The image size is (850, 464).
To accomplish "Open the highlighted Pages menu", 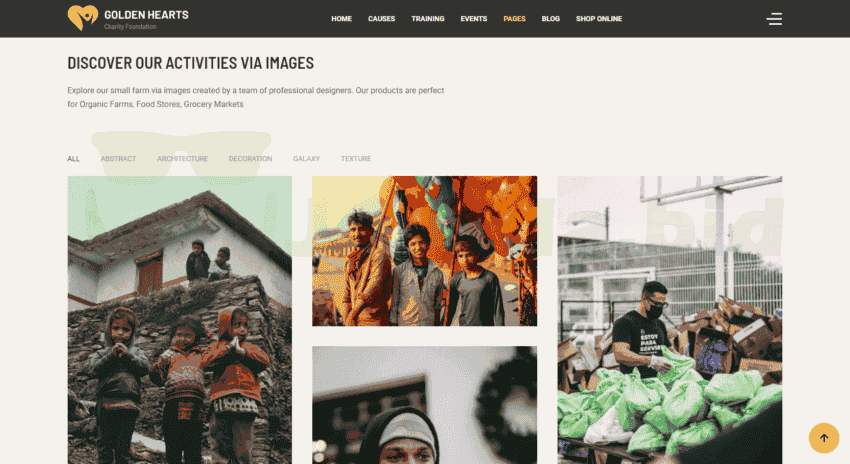I will 514,18.
